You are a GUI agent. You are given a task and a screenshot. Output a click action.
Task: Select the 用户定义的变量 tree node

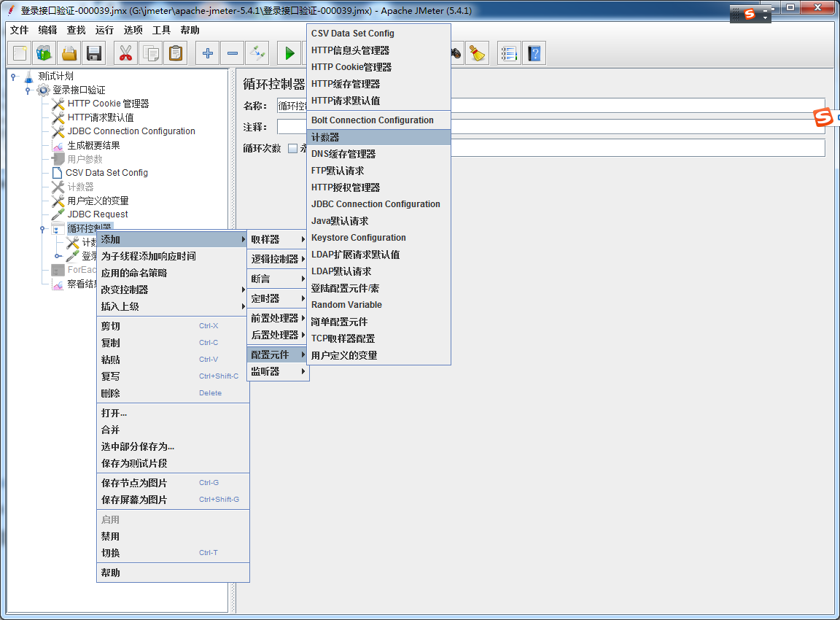pos(98,201)
